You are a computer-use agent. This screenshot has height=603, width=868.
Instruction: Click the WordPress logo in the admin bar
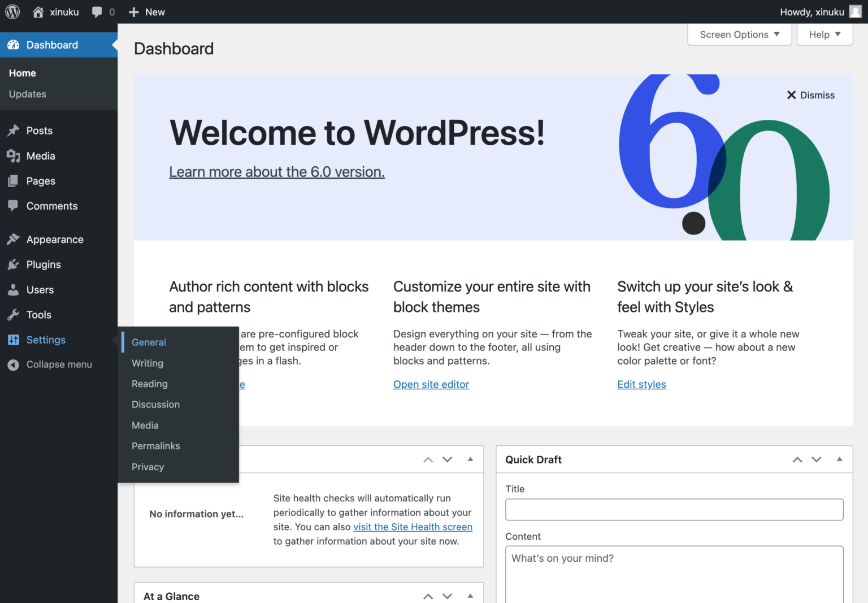coord(12,11)
